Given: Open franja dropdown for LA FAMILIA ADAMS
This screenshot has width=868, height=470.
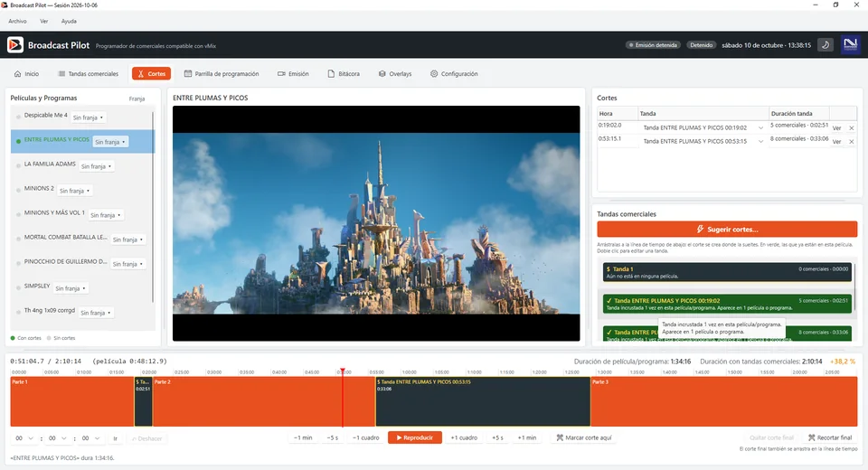Looking at the screenshot, I should tap(97, 166).
